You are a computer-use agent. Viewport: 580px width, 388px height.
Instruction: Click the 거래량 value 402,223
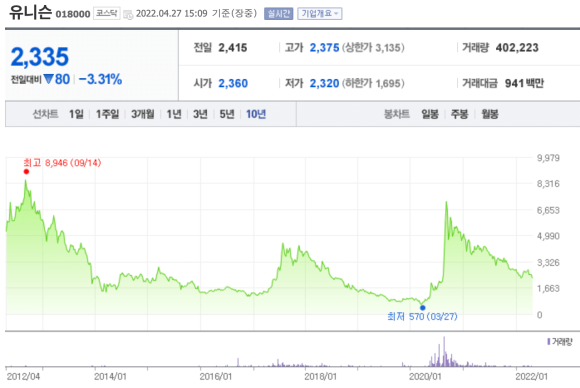517,48
